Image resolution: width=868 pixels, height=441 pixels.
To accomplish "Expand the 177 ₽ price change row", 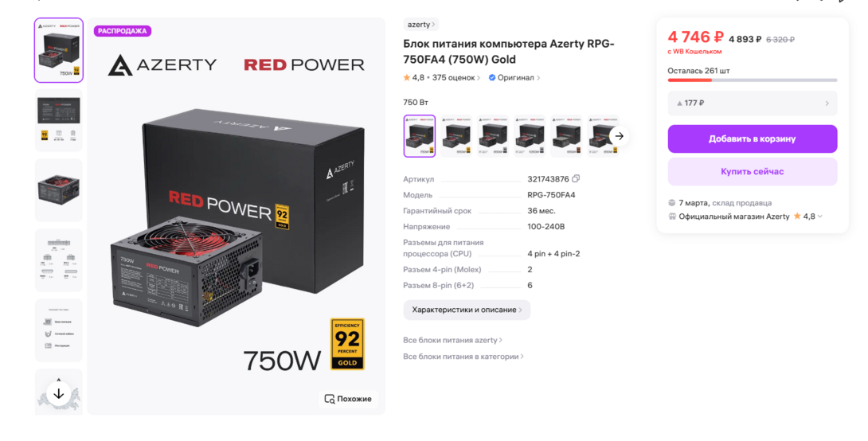I will click(753, 103).
